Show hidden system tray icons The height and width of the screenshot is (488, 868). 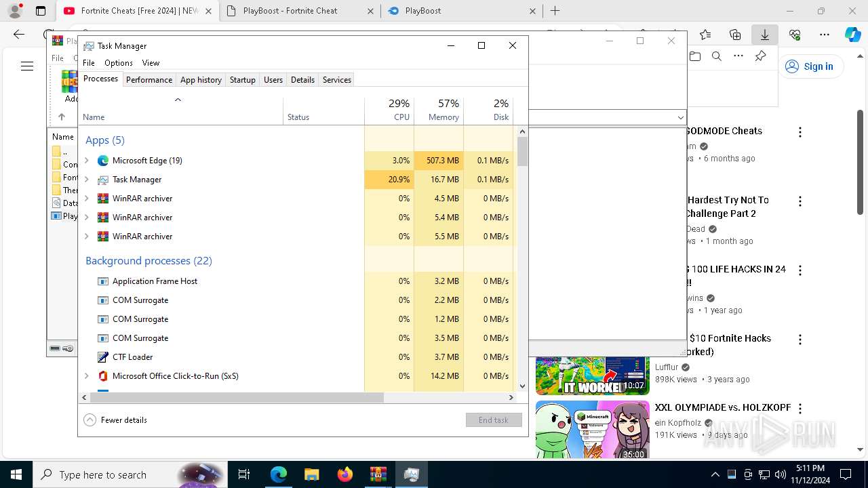click(715, 474)
